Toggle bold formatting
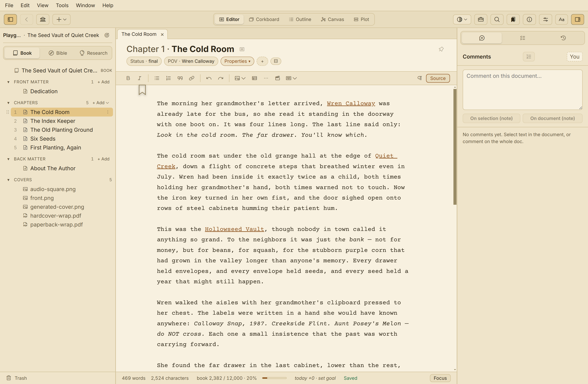Viewport: 588px width, 384px height. click(128, 78)
